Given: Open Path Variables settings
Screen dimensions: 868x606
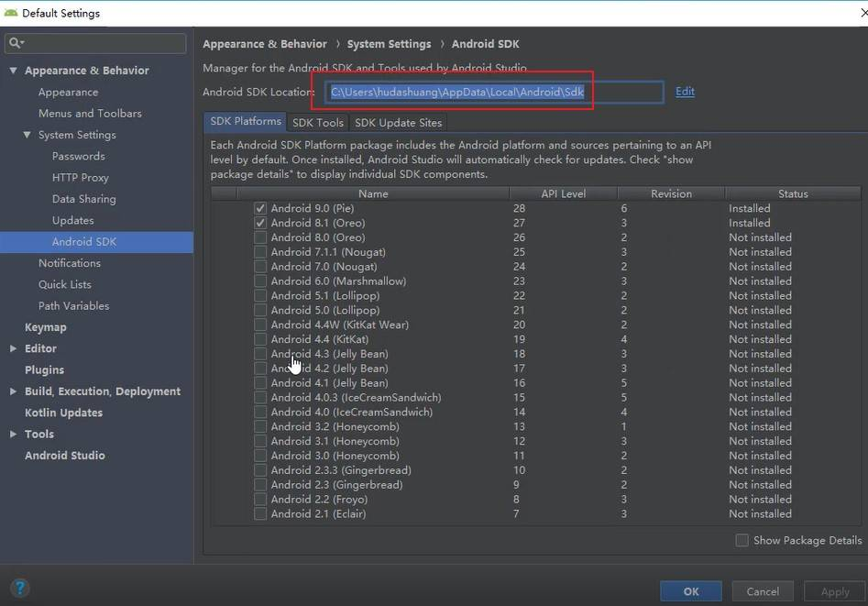Looking at the screenshot, I should [73, 306].
